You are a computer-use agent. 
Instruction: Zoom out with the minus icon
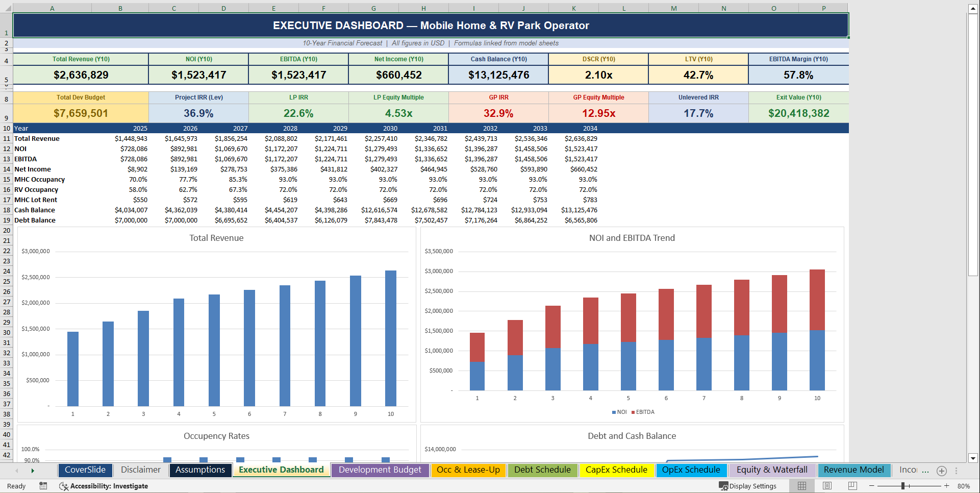click(x=872, y=486)
